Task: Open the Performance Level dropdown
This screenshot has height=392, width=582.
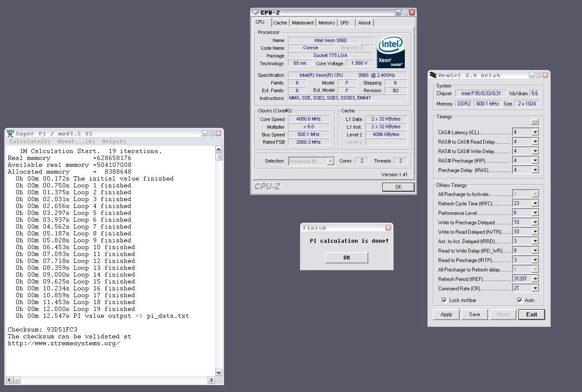Action: coord(535,213)
